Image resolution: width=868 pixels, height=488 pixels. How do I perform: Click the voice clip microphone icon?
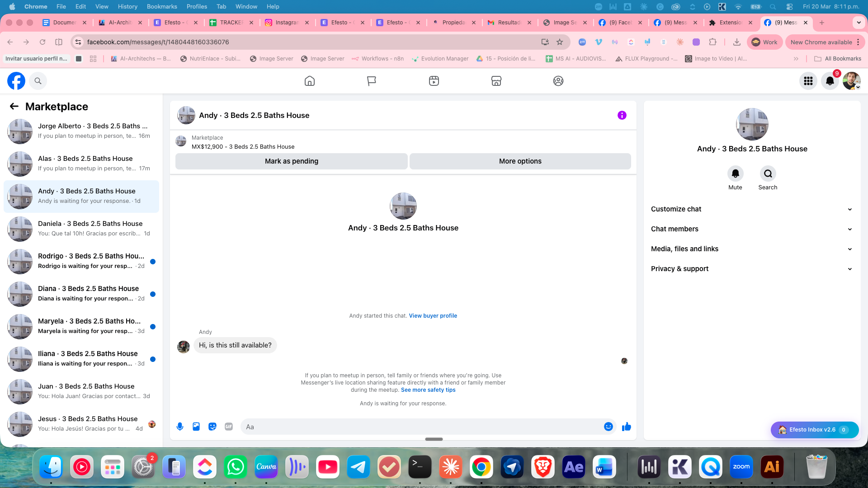(x=180, y=427)
